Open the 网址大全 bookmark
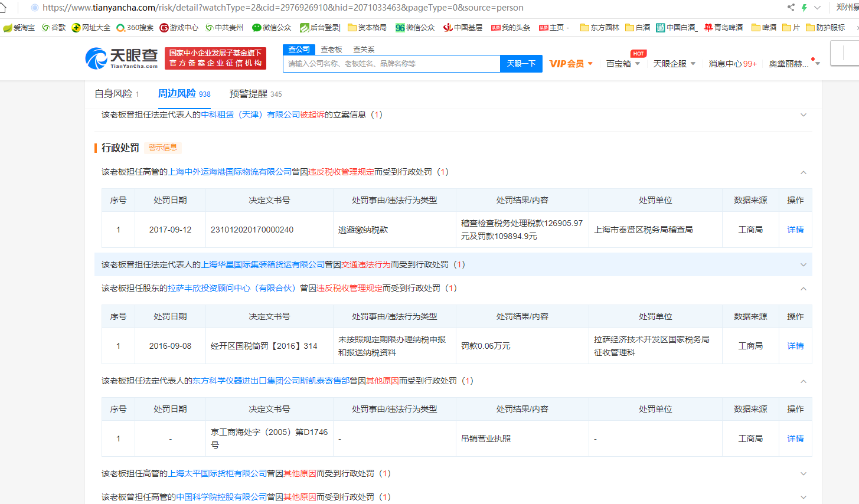Image resolution: width=859 pixels, height=504 pixels. pyautogui.click(x=91, y=28)
